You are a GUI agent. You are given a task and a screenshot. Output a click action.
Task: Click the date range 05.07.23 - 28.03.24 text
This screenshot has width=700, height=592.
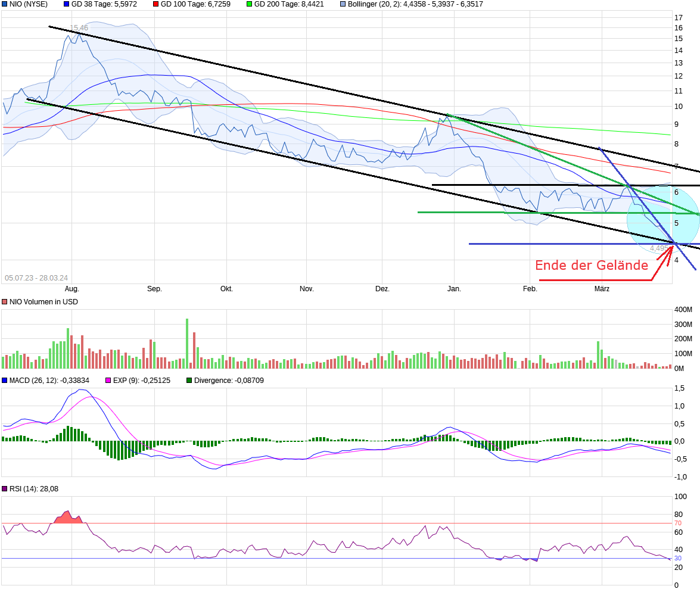tap(36, 278)
